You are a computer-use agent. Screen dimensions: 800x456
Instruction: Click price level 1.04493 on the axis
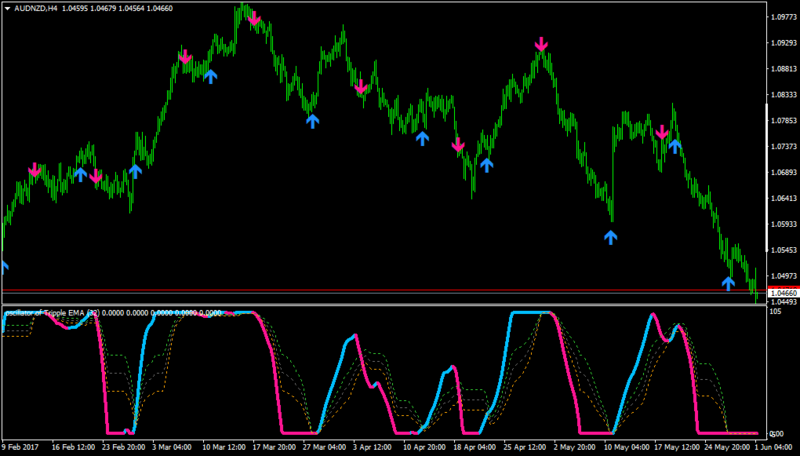click(784, 302)
